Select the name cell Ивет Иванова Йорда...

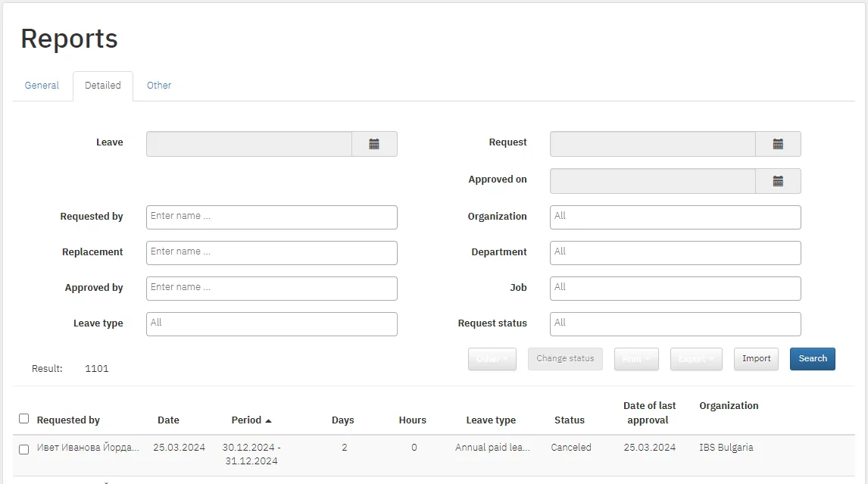88,448
